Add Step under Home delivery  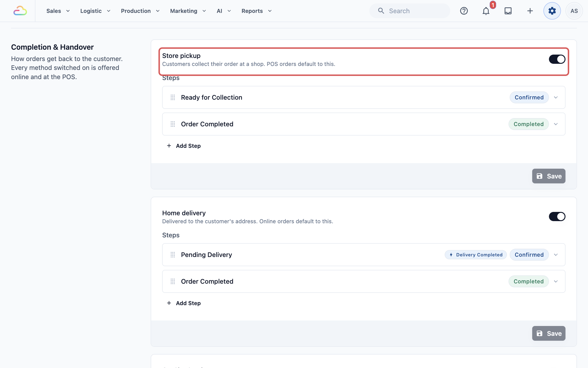184,303
